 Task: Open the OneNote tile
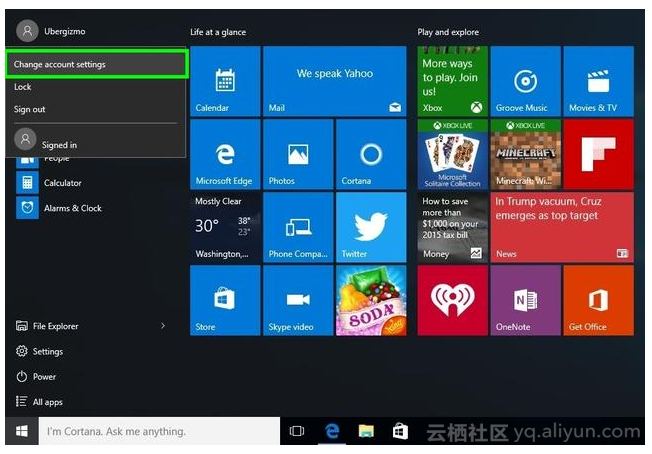click(x=526, y=301)
